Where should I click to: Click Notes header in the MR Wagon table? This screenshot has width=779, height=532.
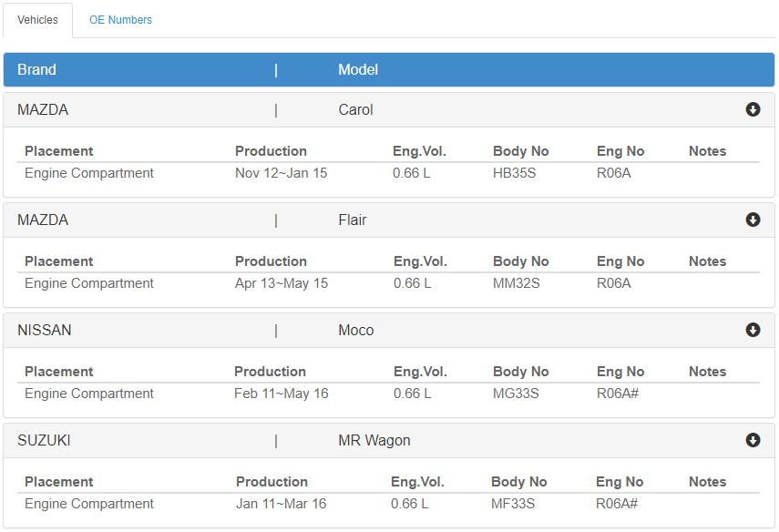pyautogui.click(x=707, y=482)
